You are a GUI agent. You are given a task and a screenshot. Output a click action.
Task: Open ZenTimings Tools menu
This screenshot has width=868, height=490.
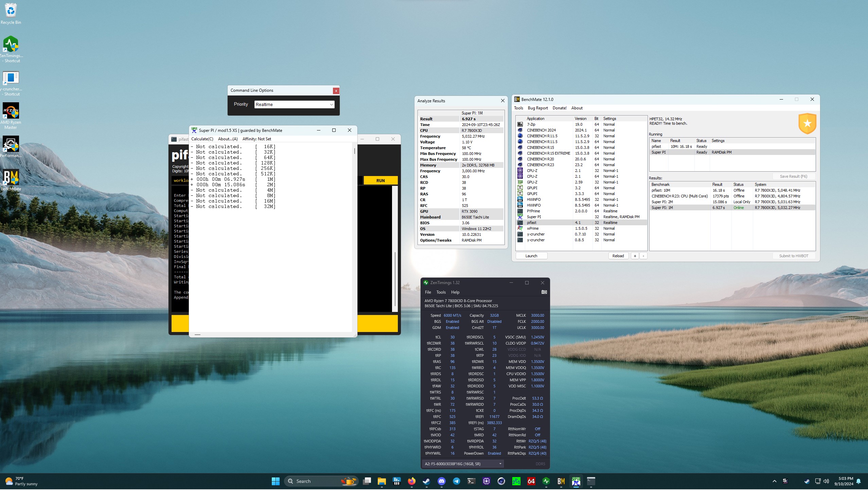tap(441, 292)
